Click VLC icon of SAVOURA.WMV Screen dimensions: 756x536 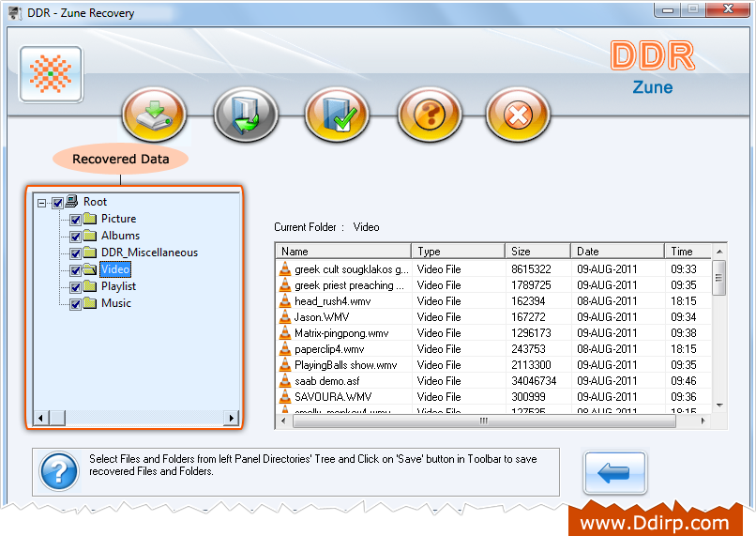[285, 396]
